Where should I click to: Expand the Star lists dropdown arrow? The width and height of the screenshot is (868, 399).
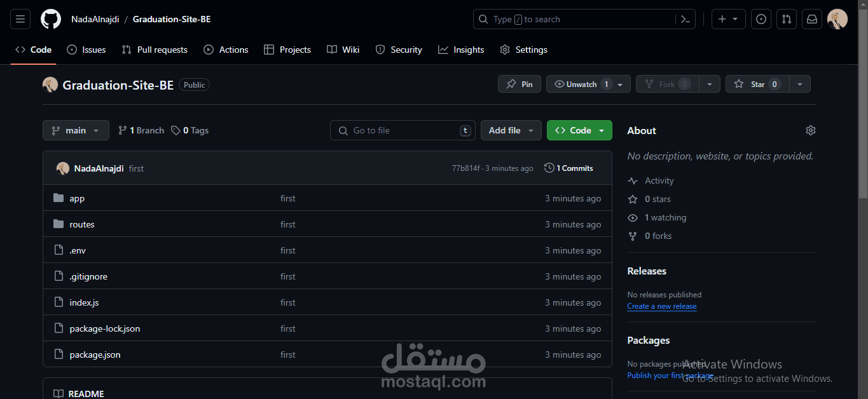[800, 84]
